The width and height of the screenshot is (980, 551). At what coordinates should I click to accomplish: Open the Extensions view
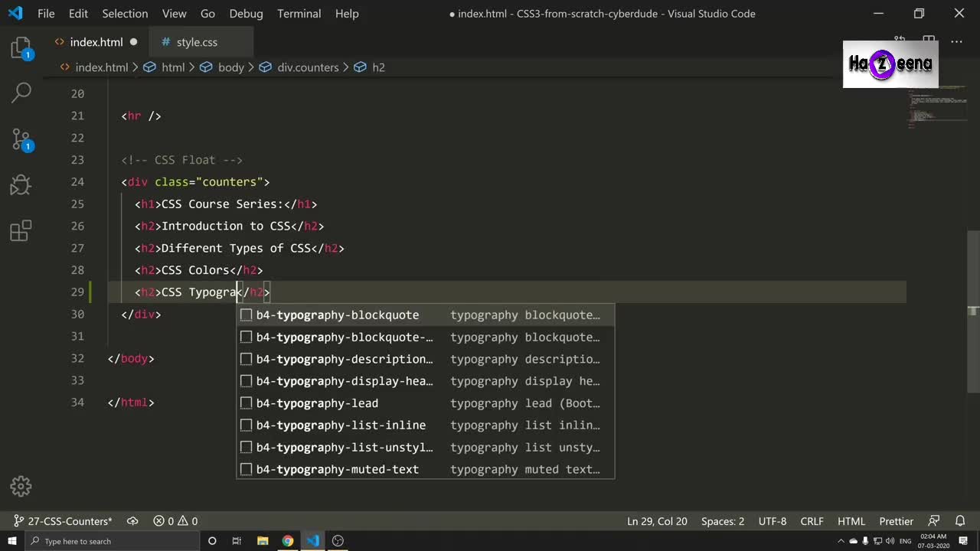pyautogui.click(x=21, y=230)
